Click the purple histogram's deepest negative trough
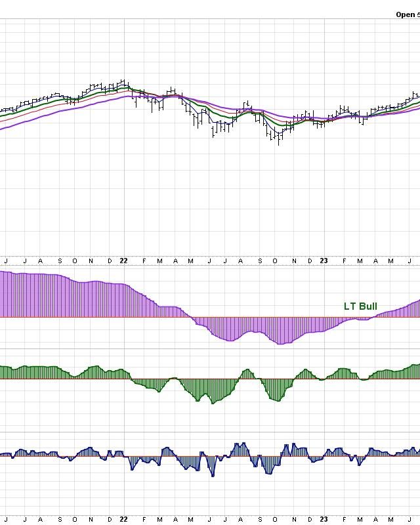The width and height of the screenshot is (420, 525). [x=281, y=342]
